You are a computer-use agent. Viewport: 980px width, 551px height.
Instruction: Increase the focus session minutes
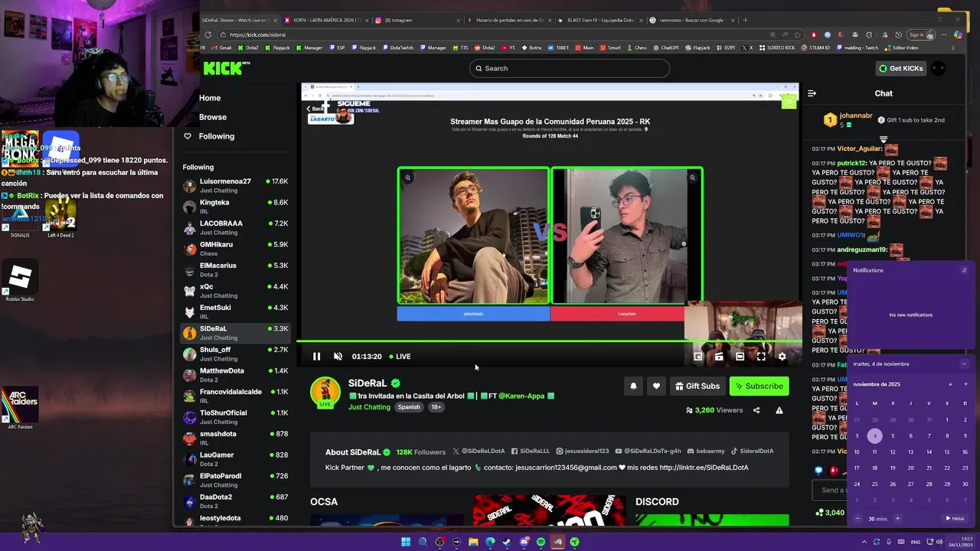(897, 519)
